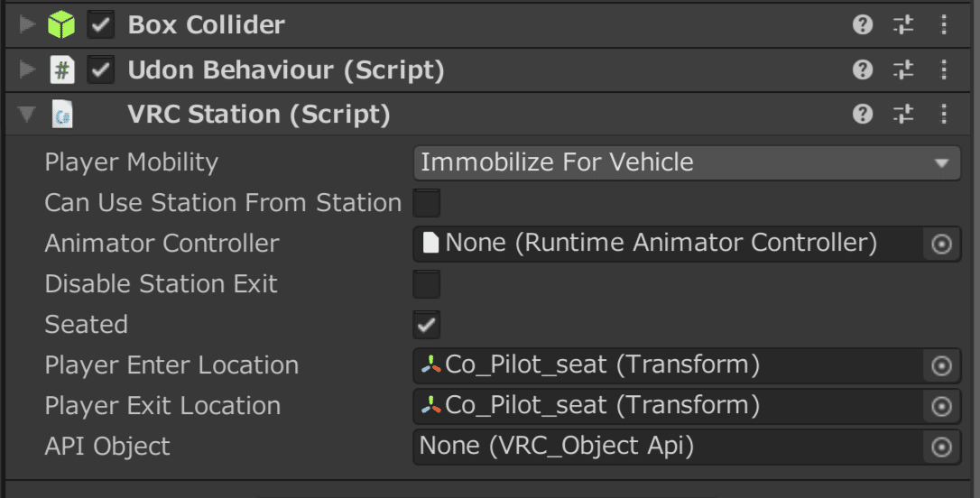
Task: Open help for Udon Behaviour script
Action: (x=863, y=69)
